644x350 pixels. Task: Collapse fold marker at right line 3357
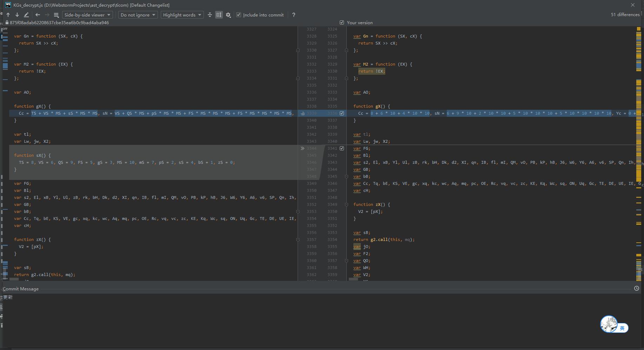coord(346,261)
